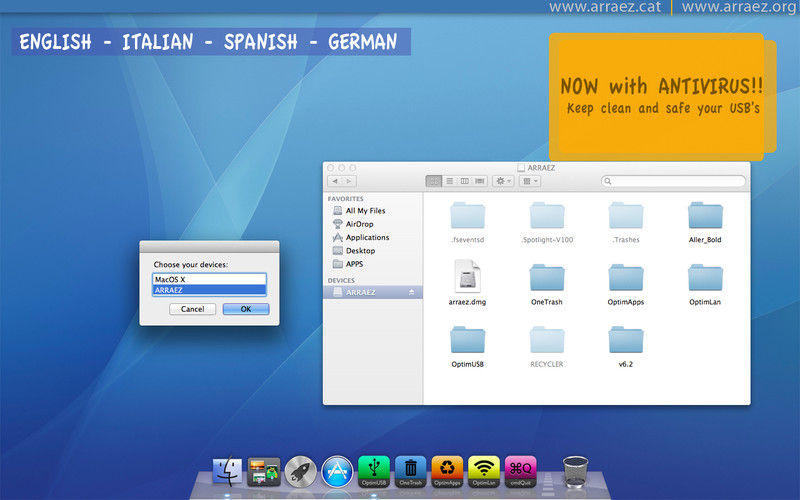
Task: Open the Finder action gear menu
Action: (x=503, y=181)
